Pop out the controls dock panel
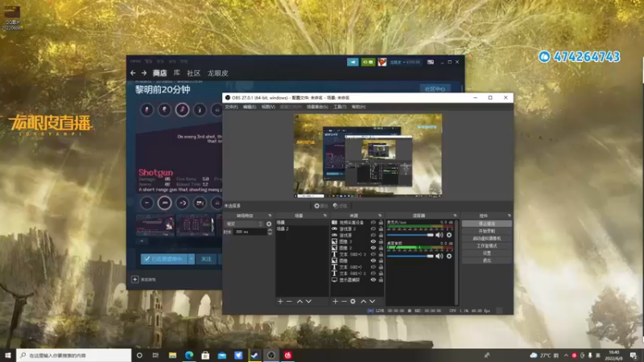Screen dimensions: 644x362 (510, 216)
